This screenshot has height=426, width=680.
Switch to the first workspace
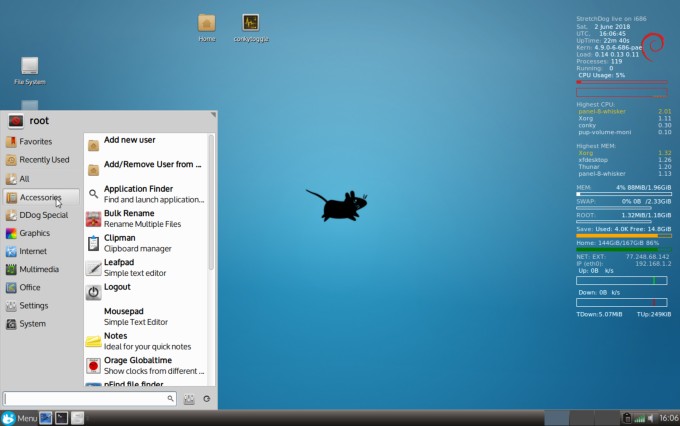[x=556, y=418]
